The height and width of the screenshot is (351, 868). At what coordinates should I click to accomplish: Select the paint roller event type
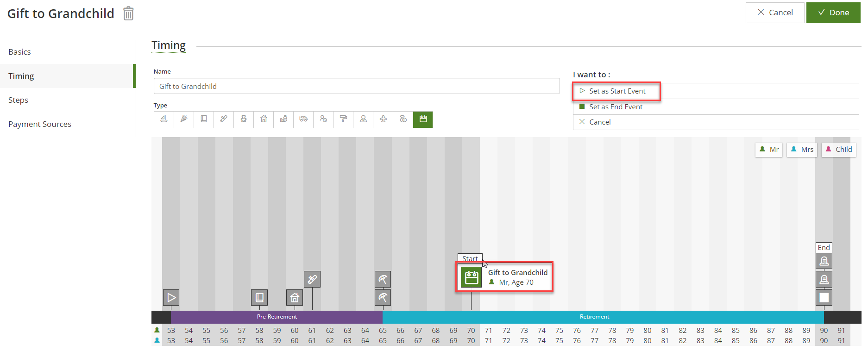343,119
